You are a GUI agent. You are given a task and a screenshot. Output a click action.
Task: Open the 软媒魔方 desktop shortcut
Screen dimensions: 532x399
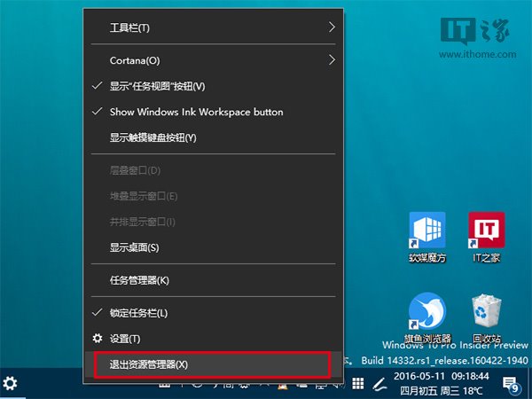tap(427, 233)
